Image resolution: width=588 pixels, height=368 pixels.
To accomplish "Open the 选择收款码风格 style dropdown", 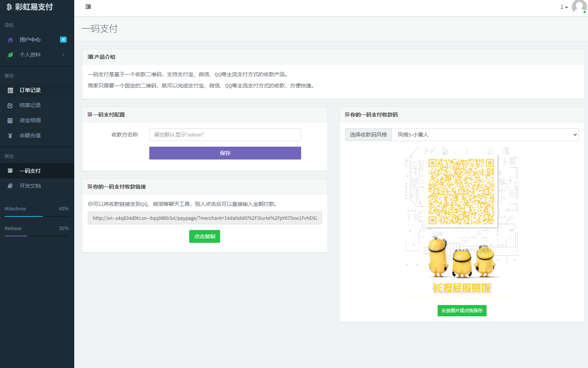I will coord(485,135).
